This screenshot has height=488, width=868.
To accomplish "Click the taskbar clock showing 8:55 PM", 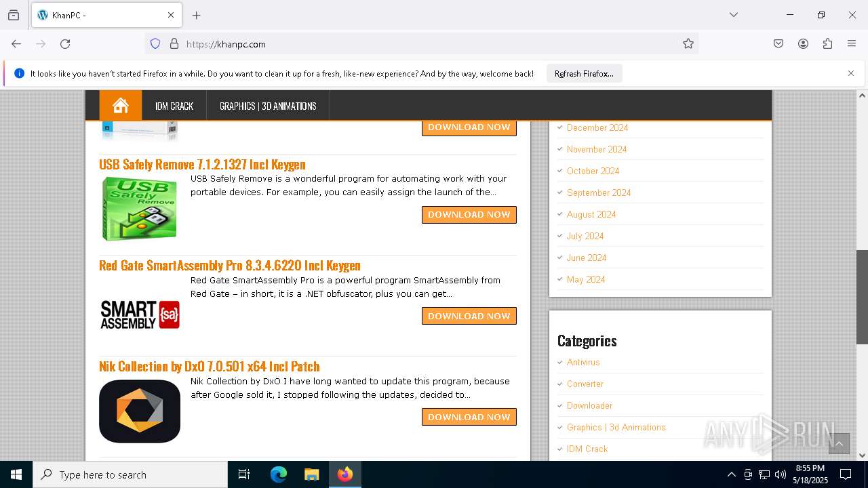I will pyautogui.click(x=810, y=474).
